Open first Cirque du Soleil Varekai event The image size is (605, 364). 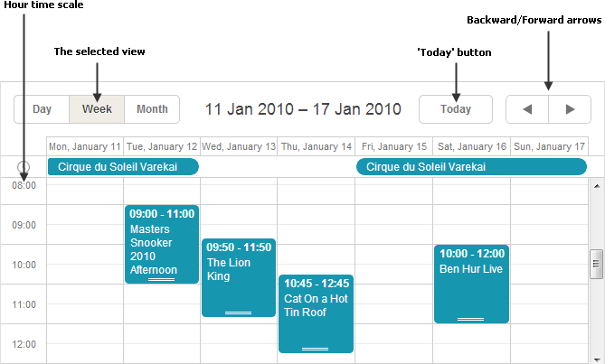pos(123,167)
